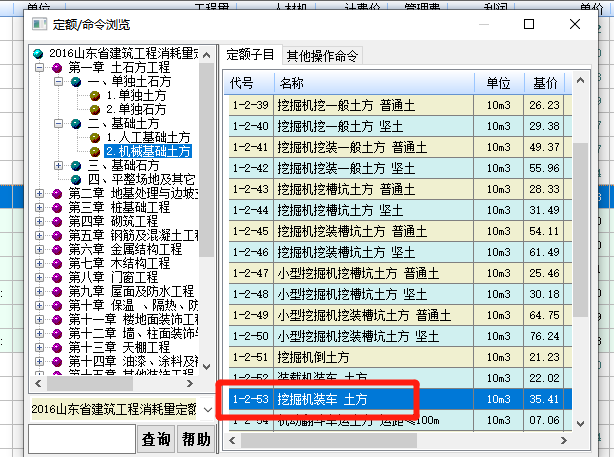Select row 1-2-50 小型挖掘机挖装槽坑土方 坚土
Screen dimensions: 614x457
click(x=400, y=336)
